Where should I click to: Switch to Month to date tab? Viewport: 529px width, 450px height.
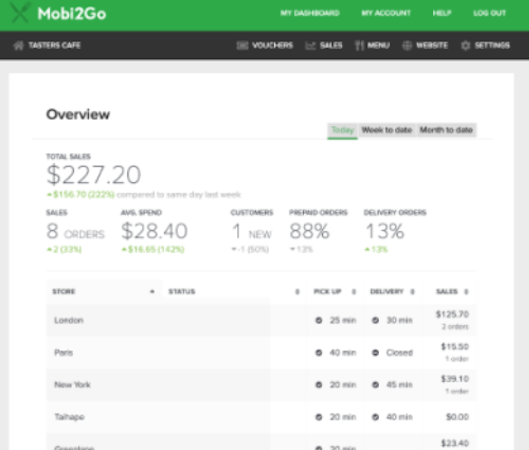[x=446, y=130]
